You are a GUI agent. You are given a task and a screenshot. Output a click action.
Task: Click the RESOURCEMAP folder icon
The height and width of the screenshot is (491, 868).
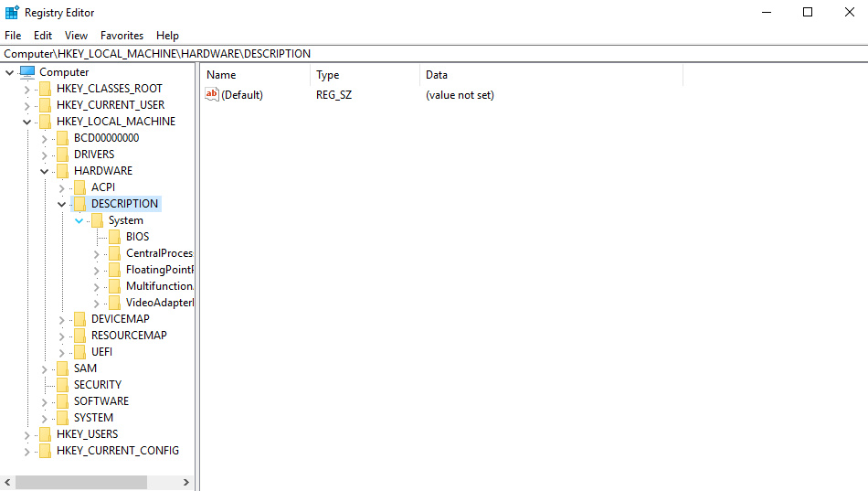[80, 336]
